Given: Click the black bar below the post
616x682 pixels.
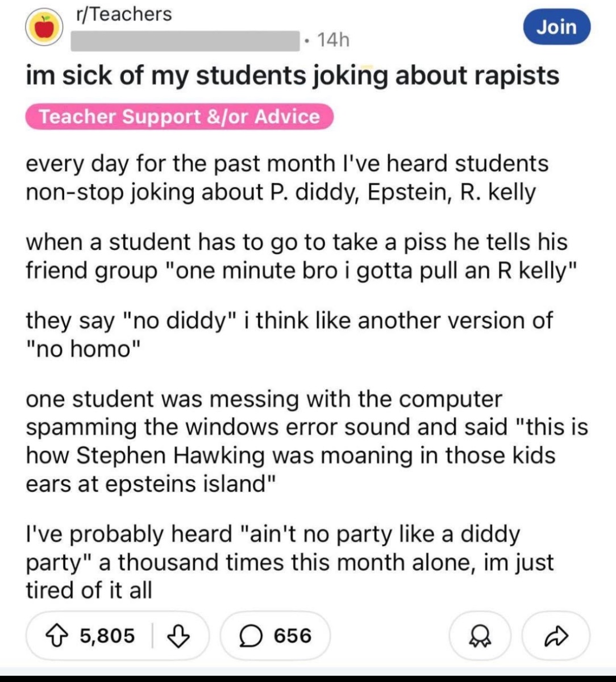Looking at the screenshot, I should 308,678.
